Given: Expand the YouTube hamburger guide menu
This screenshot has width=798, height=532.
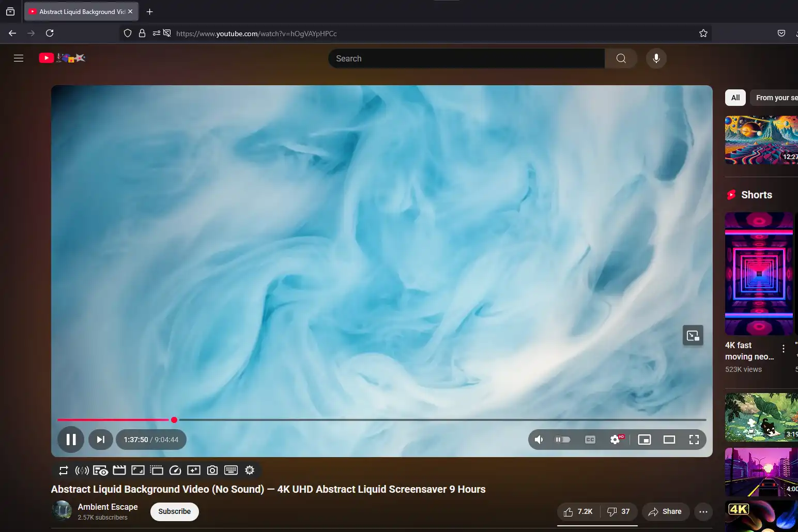Looking at the screenshot, I should (x=19, y=58).
